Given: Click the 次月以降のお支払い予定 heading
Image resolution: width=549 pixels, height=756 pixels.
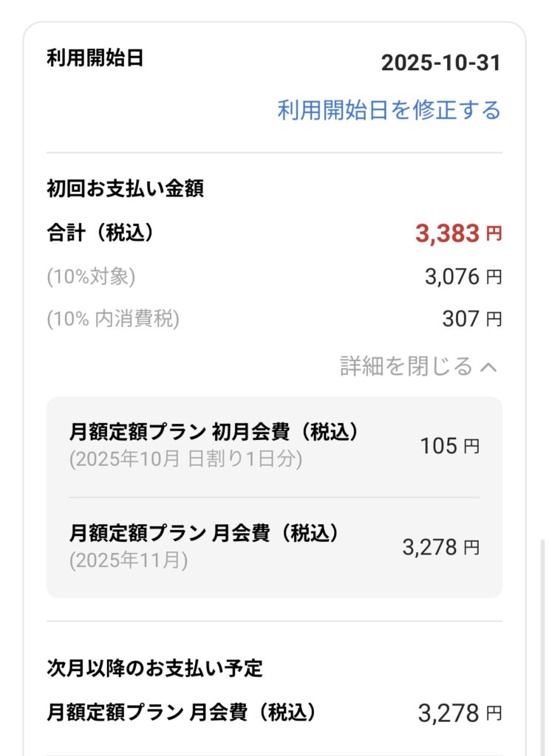Looking at the screenshot, I should (154, 669).
